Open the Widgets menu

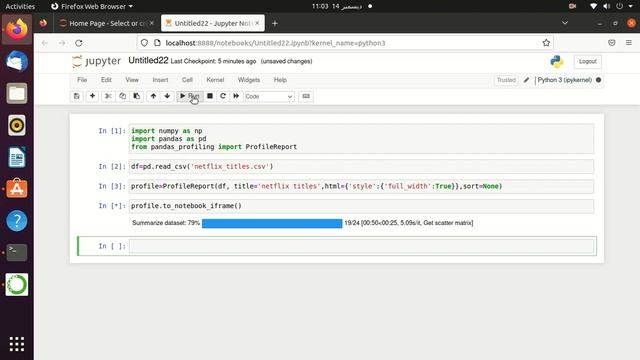pyautogui.click(x=249, y=80)
